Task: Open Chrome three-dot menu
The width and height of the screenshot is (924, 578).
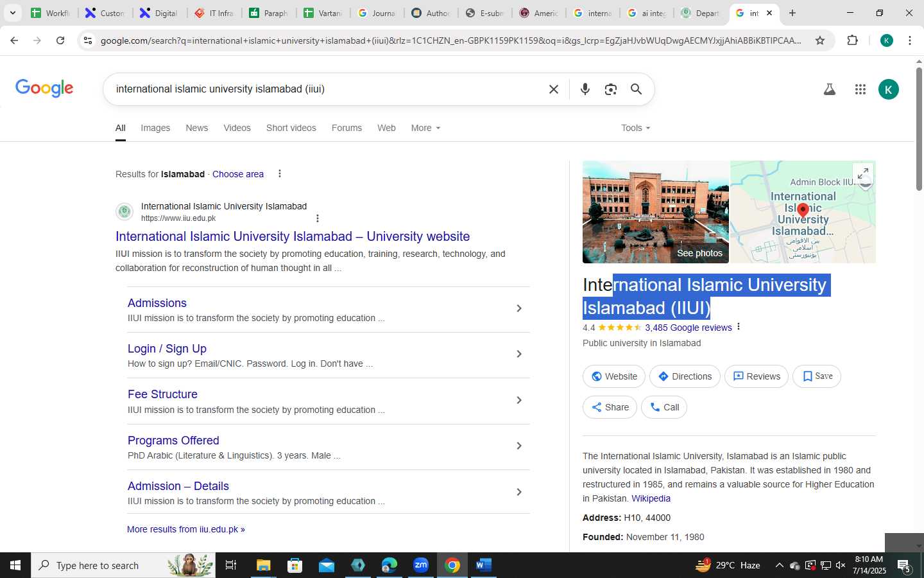Action: pos(909,40)
